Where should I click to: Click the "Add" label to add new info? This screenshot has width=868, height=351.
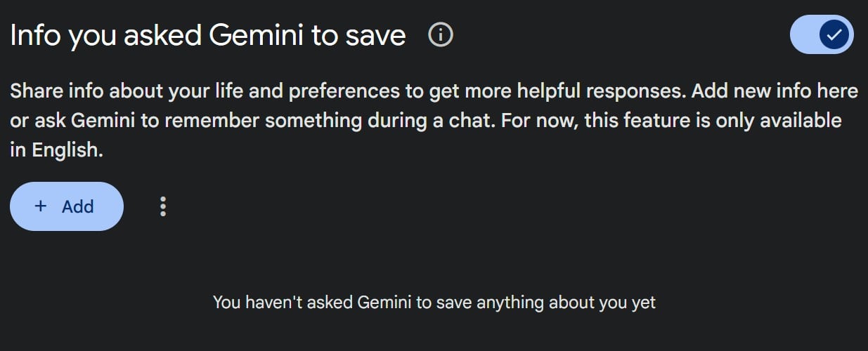pyautogui.click(x=77, y=206)
